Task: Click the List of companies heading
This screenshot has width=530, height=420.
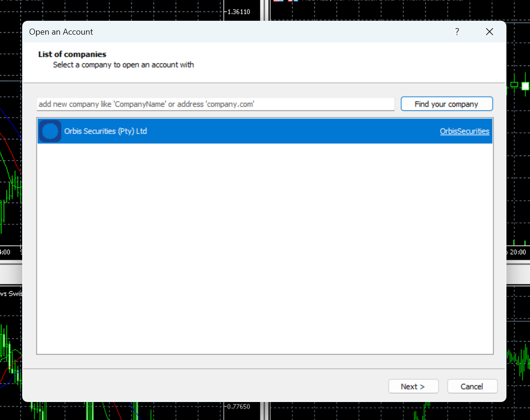Action: (72, 54)
